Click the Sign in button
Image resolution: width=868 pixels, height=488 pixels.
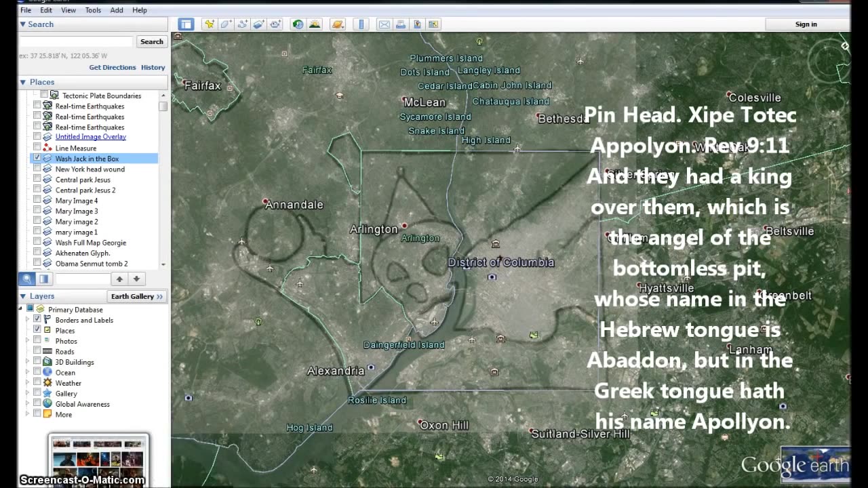tap(806, 24)
